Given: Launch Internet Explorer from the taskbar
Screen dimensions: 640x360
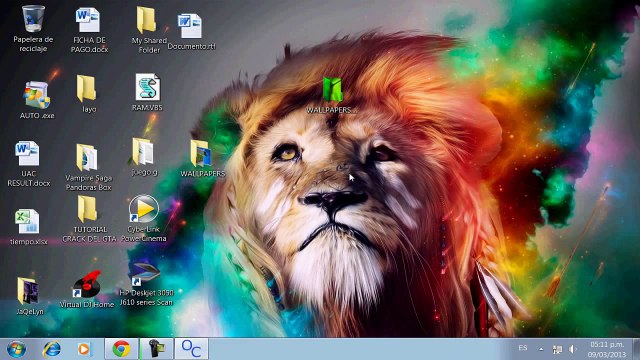Looking at the screenshot, I should [x=52, y=349].
